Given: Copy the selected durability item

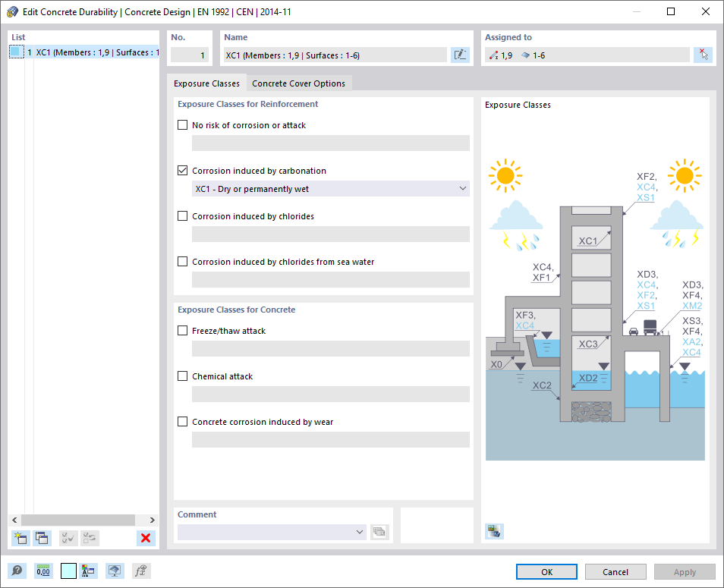Looking at the screenshot, I should pos(42,538).
